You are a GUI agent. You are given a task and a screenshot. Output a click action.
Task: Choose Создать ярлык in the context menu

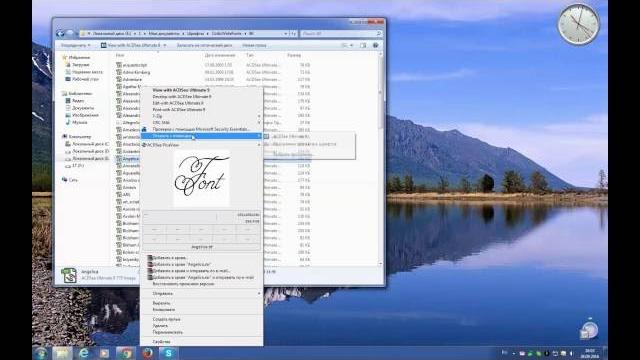coord(201,320)
